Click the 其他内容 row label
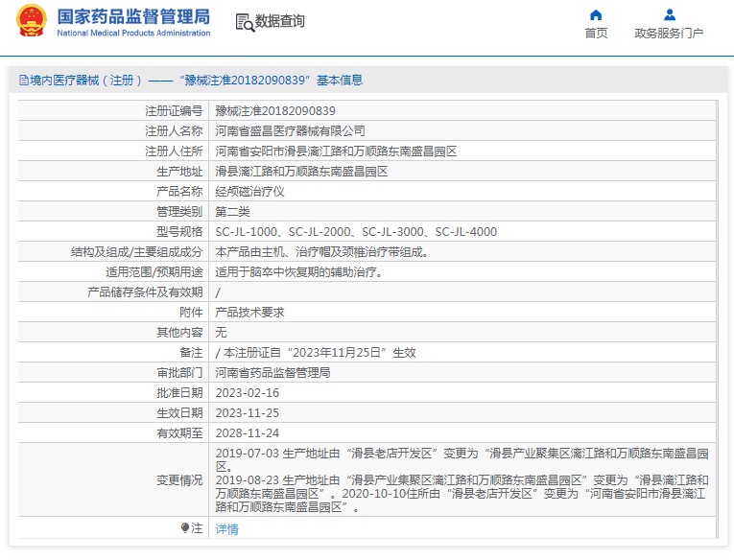Screen dimensions: 734x560 coord(179,332)
